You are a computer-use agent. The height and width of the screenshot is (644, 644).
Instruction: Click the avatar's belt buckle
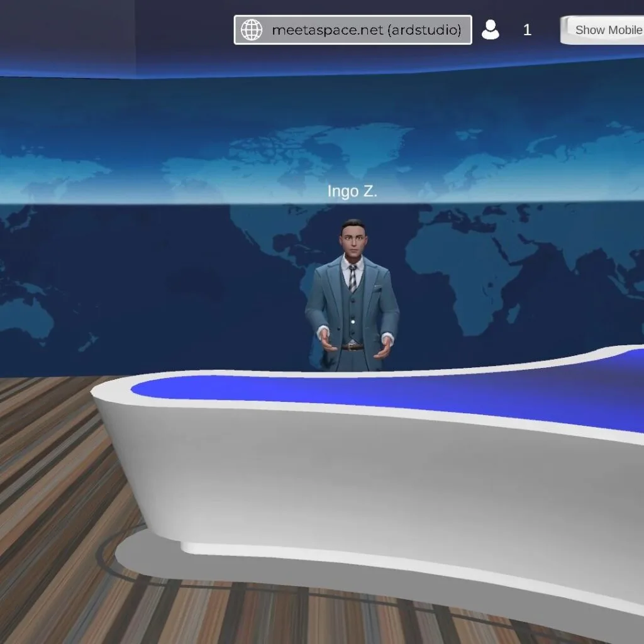353,347
